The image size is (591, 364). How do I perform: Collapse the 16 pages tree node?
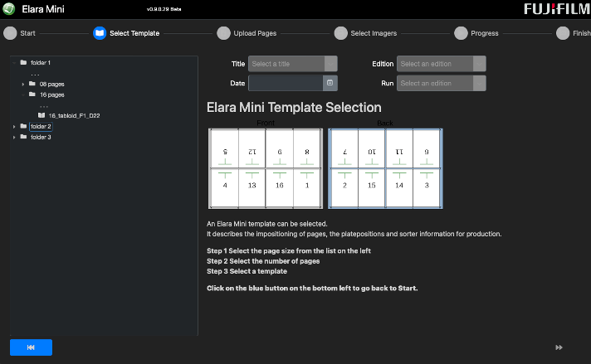23,95
